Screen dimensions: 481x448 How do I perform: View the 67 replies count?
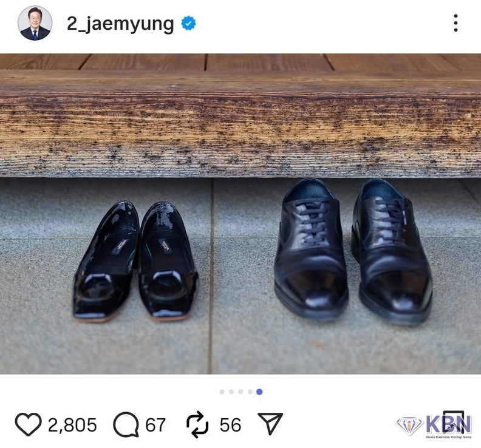(x=155, y=425)
